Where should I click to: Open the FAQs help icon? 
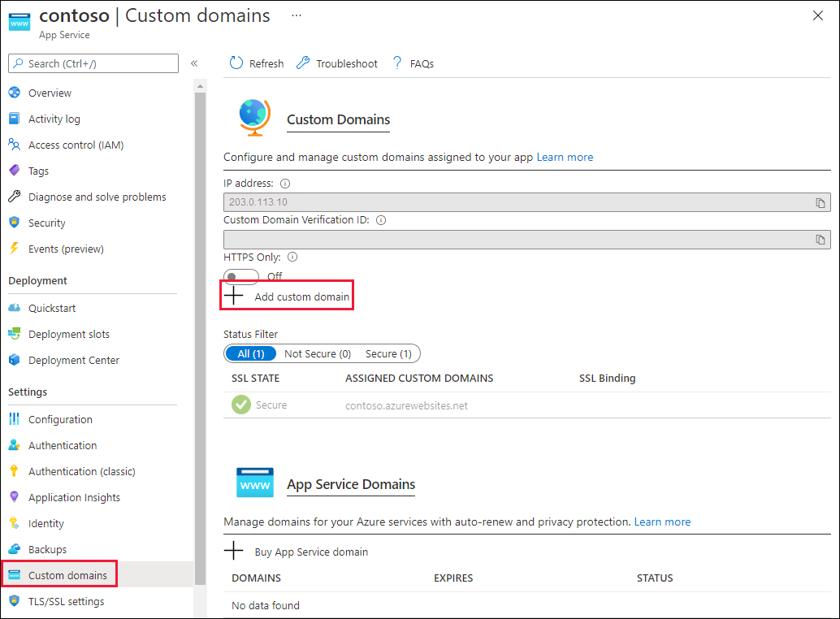pos(397,63)
